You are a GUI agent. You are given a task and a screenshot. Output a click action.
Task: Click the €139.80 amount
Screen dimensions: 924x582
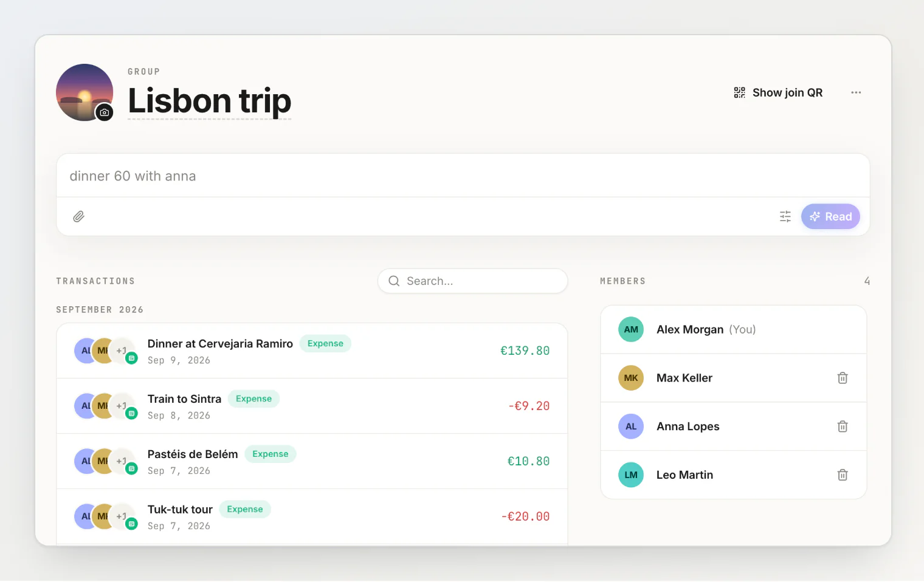click(525, 351)
